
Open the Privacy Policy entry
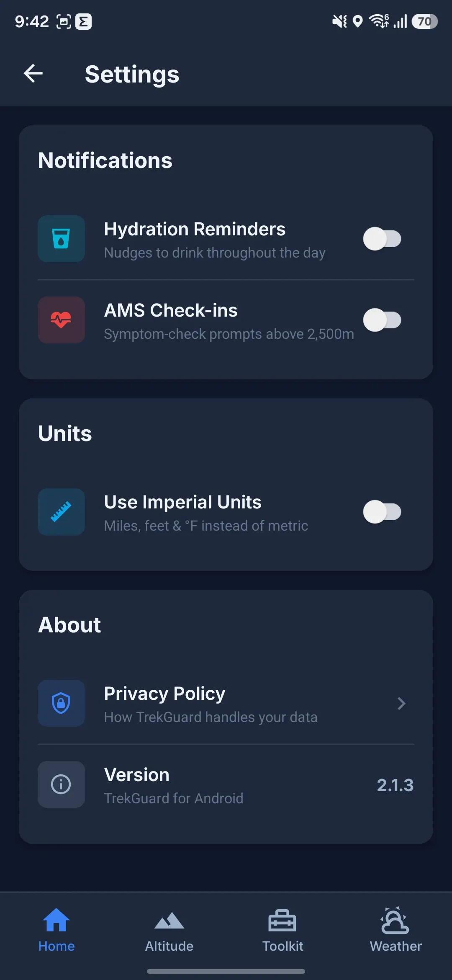226,703
